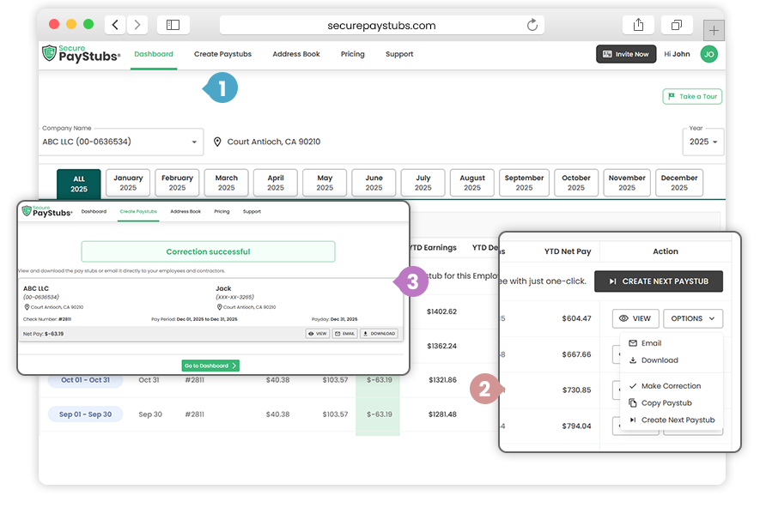Add a new Safari tab
The image size is (760, 532).
point(714,30)
